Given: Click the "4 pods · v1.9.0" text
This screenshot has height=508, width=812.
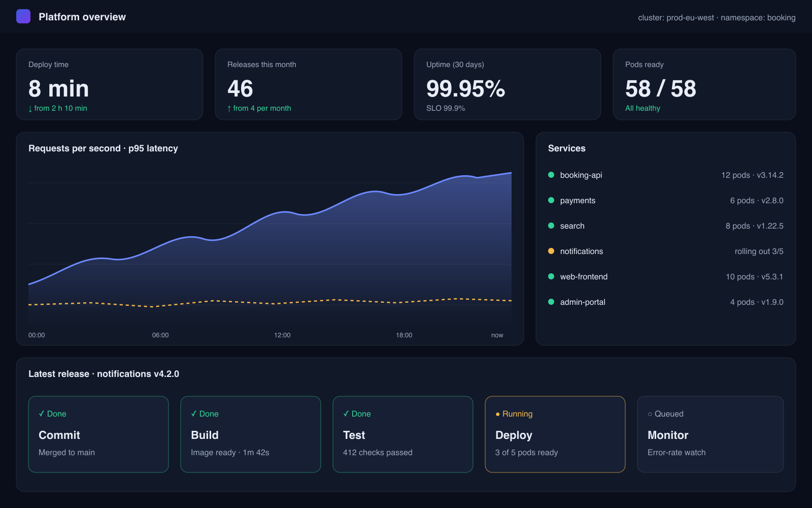Looking at the screenshot, I should pos(757,302).
